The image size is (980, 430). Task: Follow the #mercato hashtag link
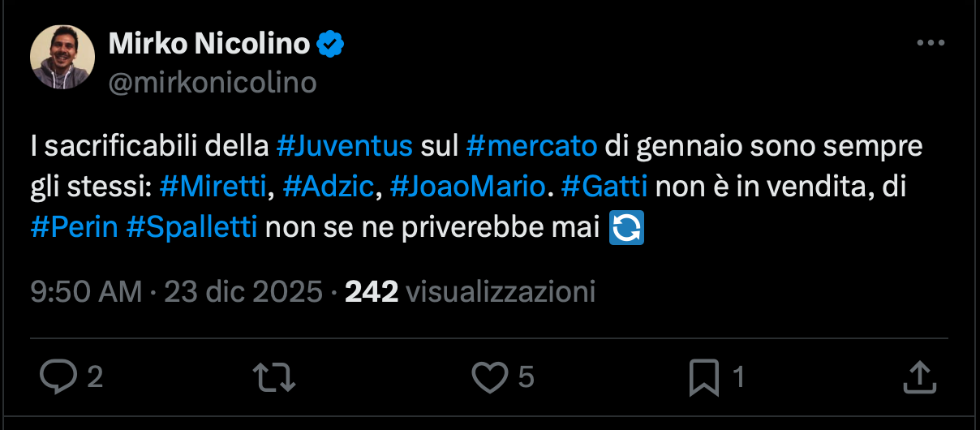pos(532,148)
